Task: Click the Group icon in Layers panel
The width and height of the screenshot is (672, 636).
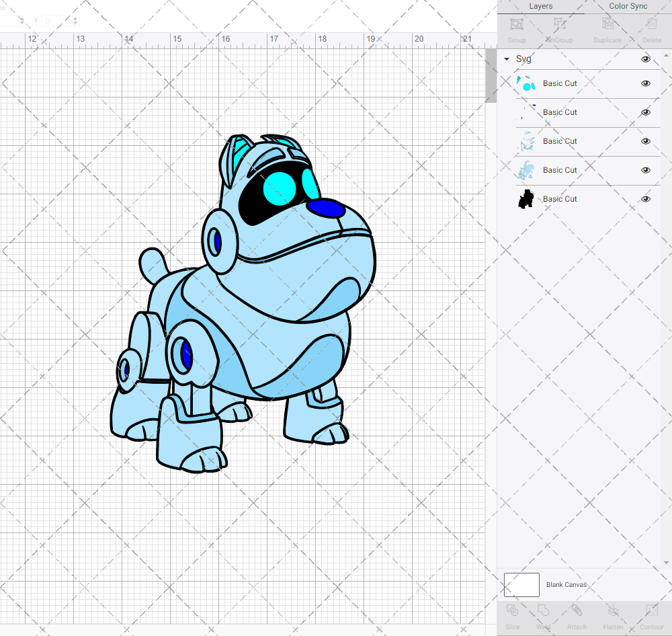Action: coord(516,25)
